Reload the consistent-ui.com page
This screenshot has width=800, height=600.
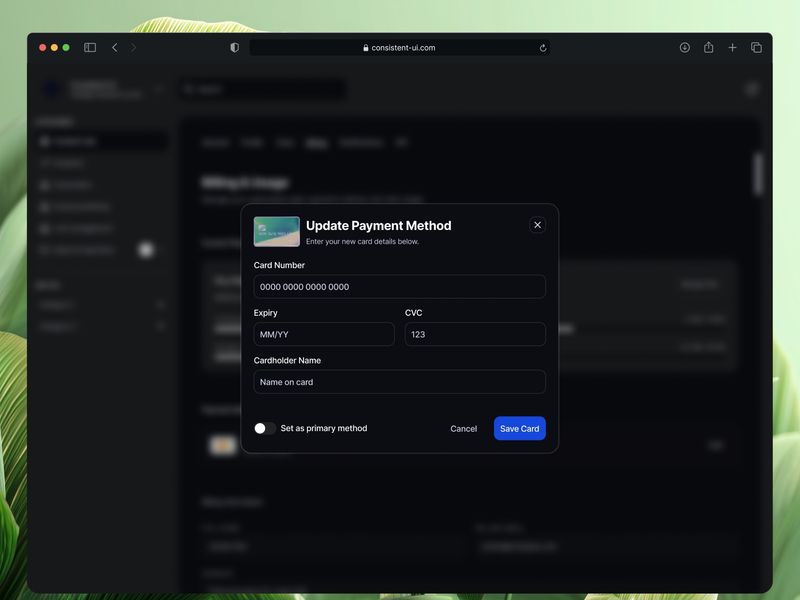542,47
